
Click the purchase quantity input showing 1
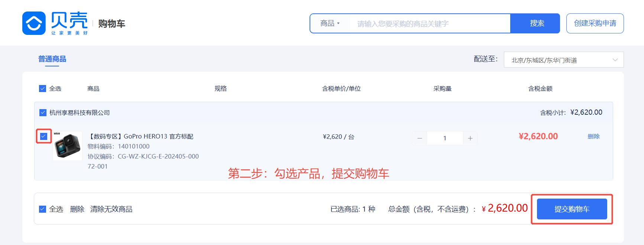tap(445, 138)
